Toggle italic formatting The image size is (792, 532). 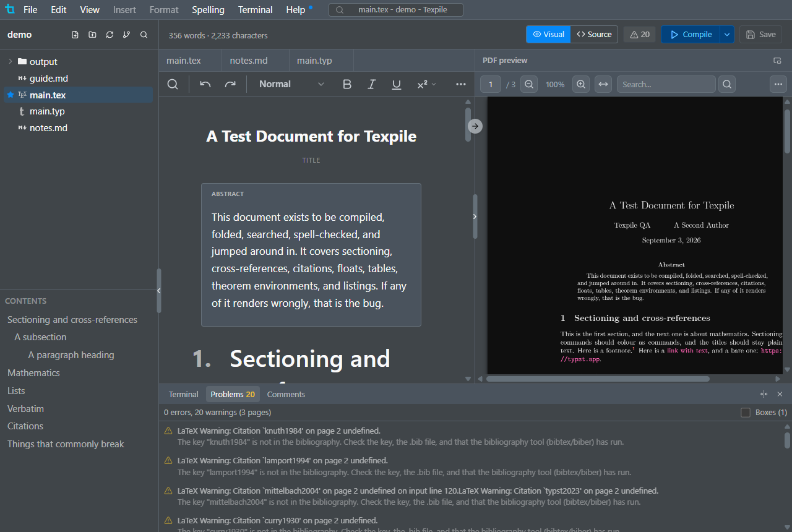[372, 84]
